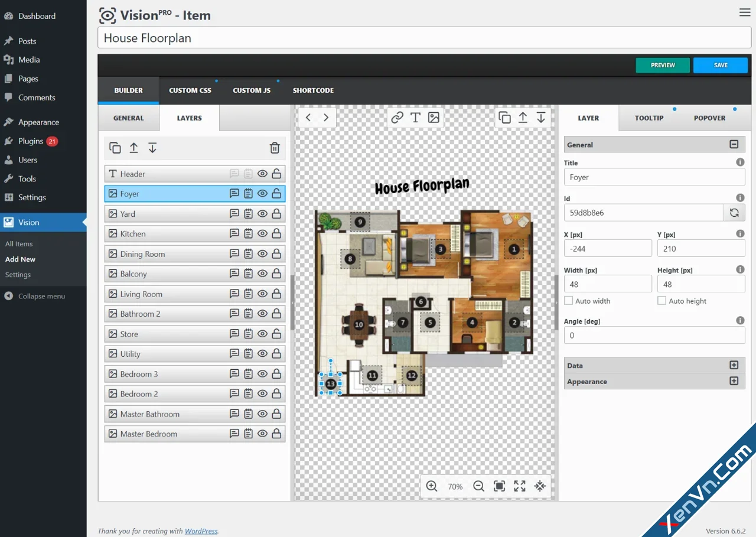The image size is (756, 537).
Task: Open the Shortcode tab
Action: click(313, 90)
